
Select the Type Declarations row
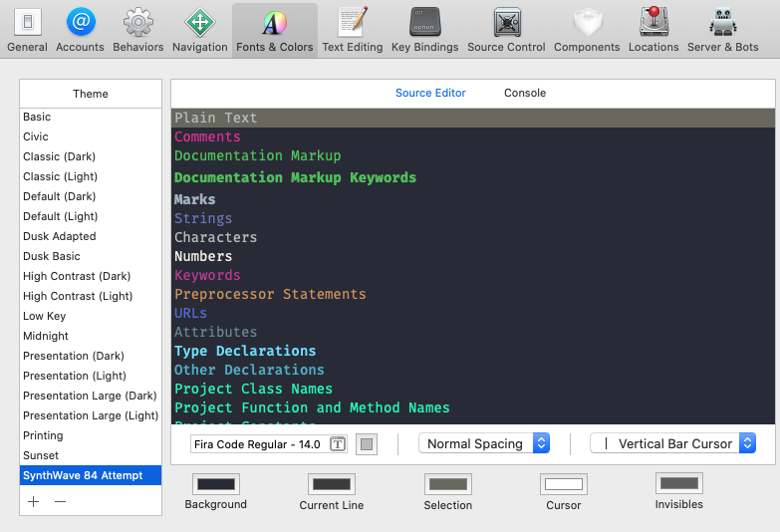[473, 351]
